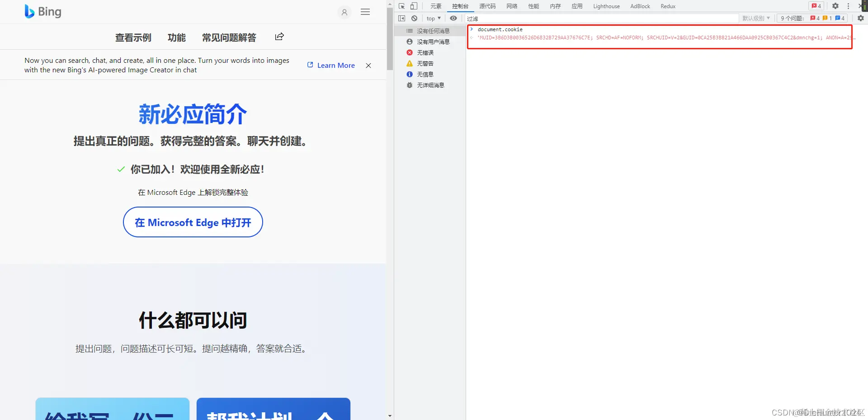Viewport: 868px width, 420px height.
Task: Switch to the 内存 DevTools tab
Action: point(555,6)
